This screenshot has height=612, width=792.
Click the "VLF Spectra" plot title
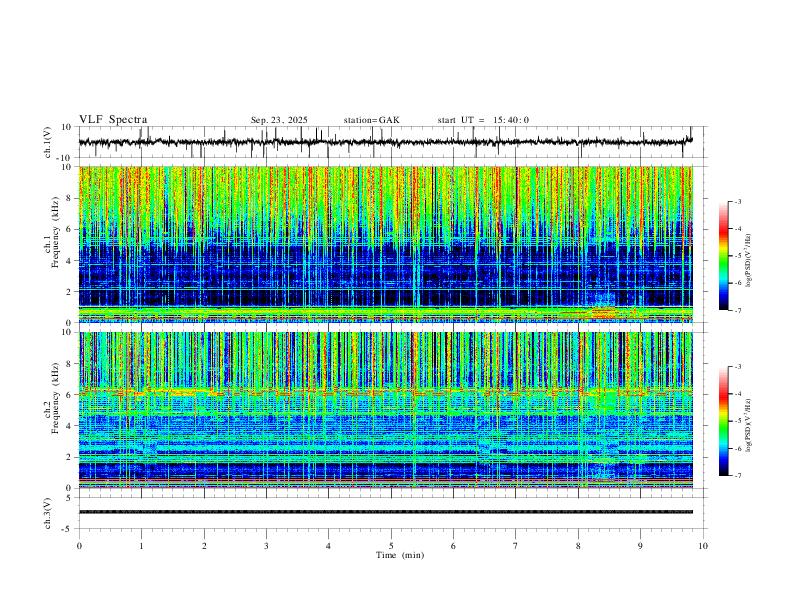tap(113, 120)
